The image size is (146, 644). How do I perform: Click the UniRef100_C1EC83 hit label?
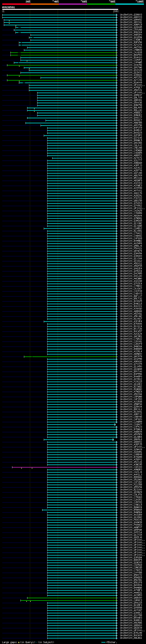(131, 467)
